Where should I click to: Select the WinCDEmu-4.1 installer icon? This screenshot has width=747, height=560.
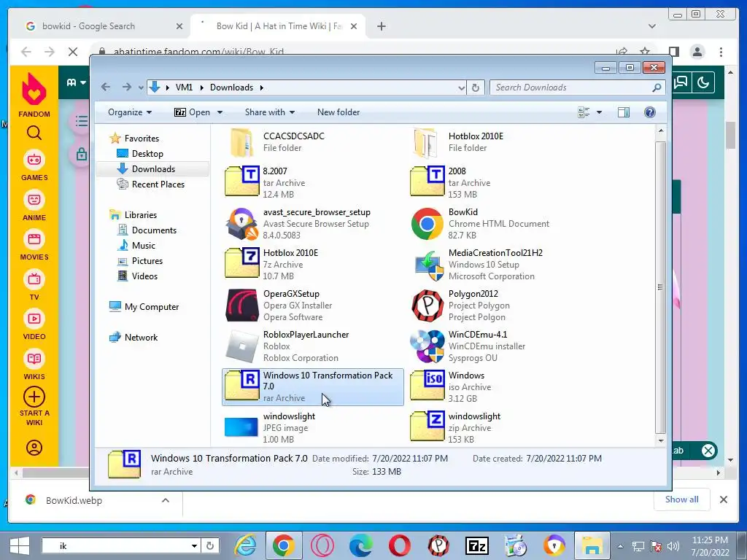click(x=427, y=346)
